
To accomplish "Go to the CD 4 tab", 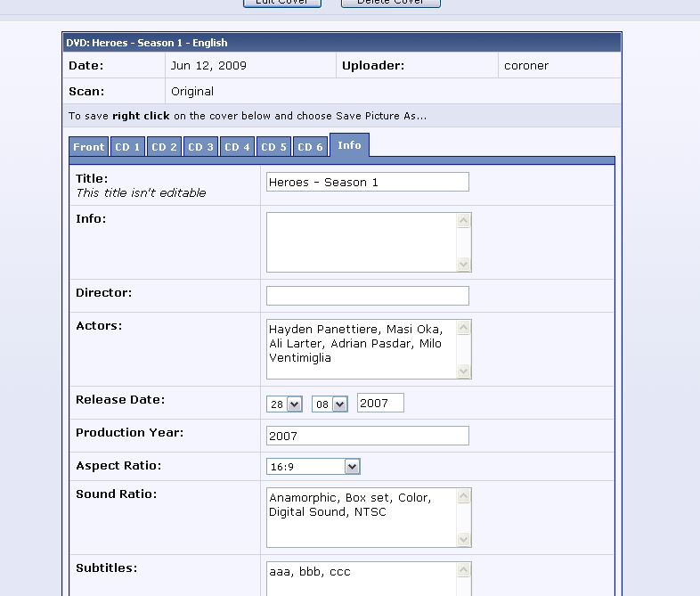I will pyautogui.click(x=237, y=147).
